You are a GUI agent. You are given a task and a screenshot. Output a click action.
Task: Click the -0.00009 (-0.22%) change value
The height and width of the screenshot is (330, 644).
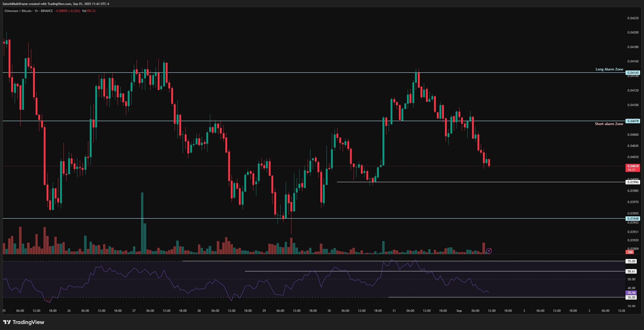click(67, 11)
